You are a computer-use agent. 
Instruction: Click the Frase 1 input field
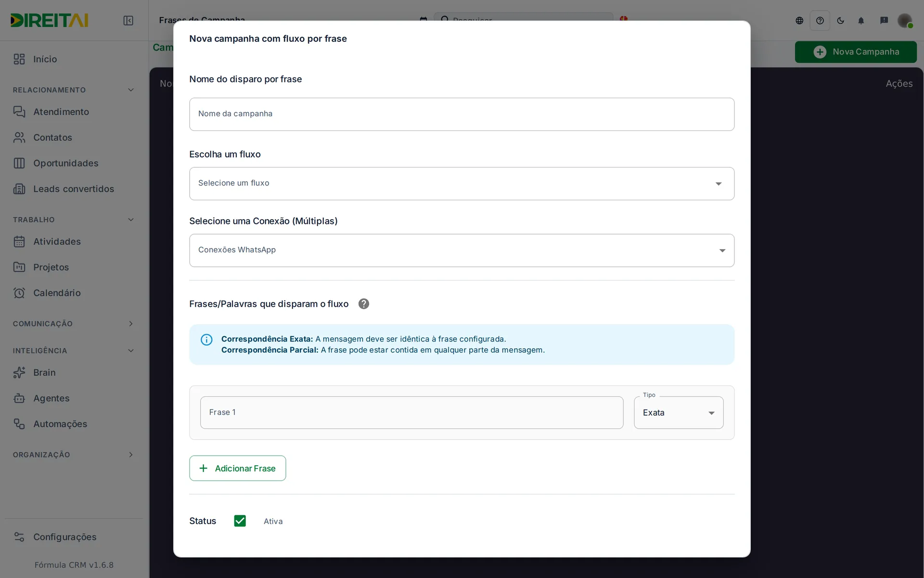pyautogui.click(x=411, y=413)
